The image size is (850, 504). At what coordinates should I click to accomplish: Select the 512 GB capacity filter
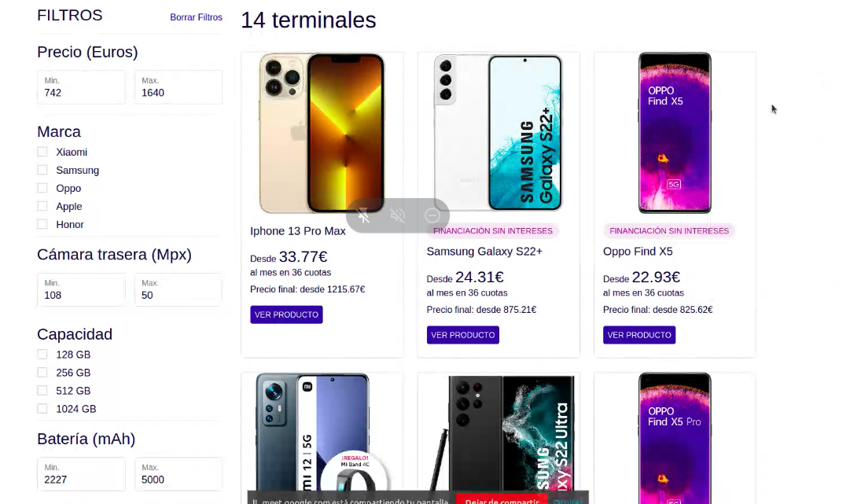tap(42, 391)
